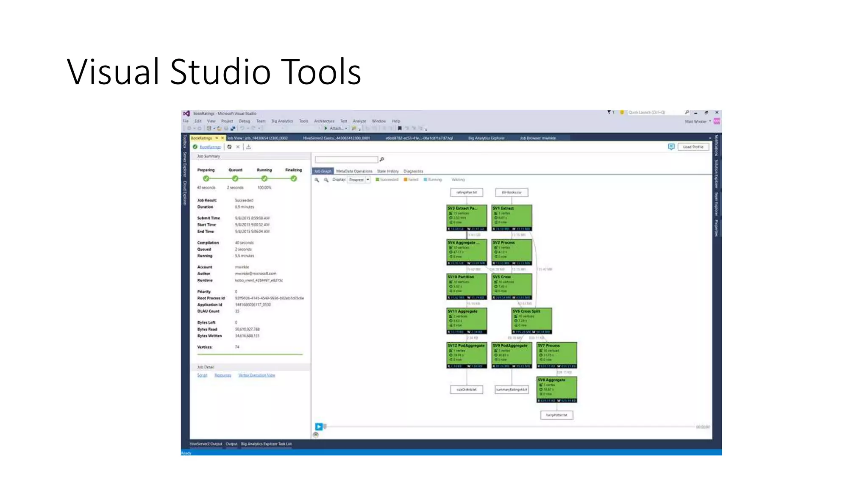The width and height of the screenshot is (868, 488).
Task: Switch to the Big Analytics Explorer document tab
Action: pos(487,138)
